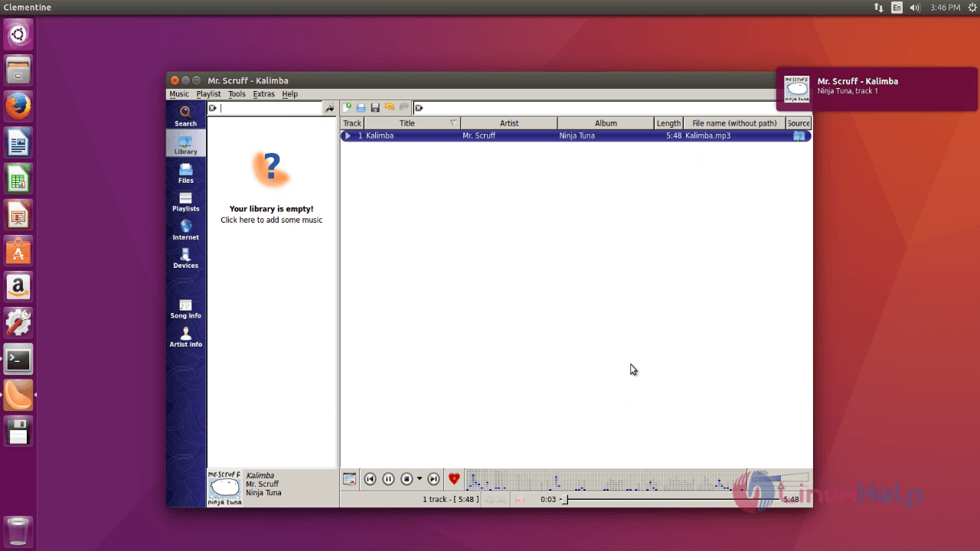The width and height of the screenshot is (980, 551).
Task: Open Terminal from the Ubuntu launcher
Action: point(18,359)
